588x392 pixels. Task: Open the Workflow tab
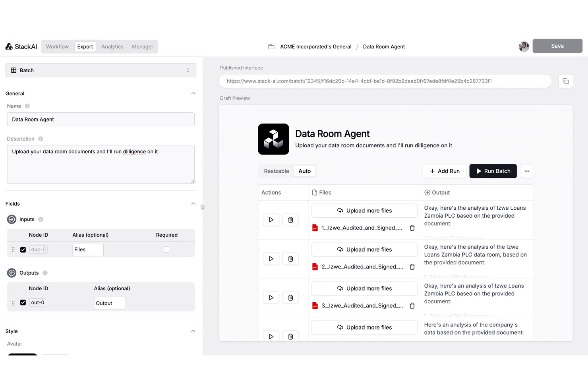coord(57,46)
